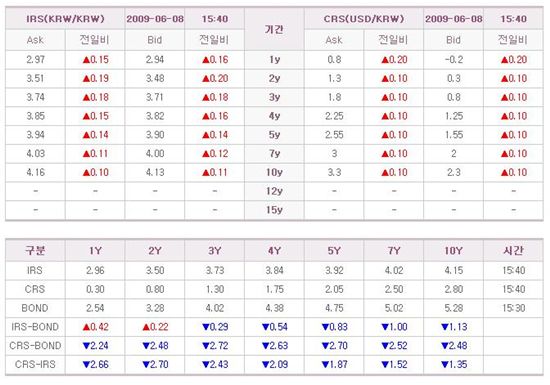Screen dimensions: 550x385
Task: Click the IRS(KRW/KRW) table header
Action: click(65, 19)
